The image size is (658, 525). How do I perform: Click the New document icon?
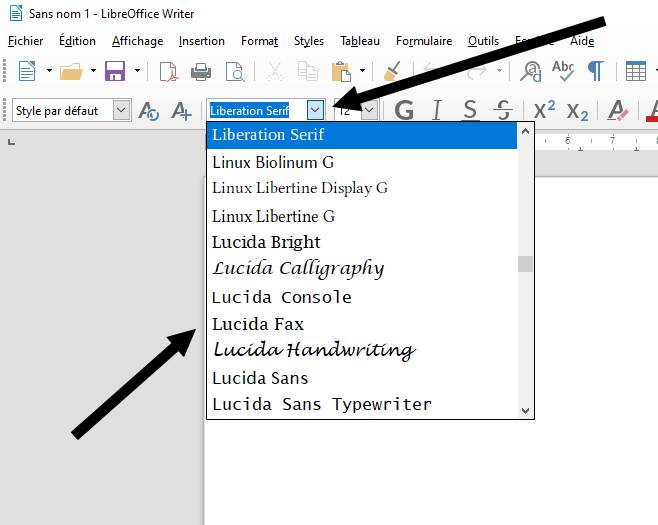[x=26, y=71]
